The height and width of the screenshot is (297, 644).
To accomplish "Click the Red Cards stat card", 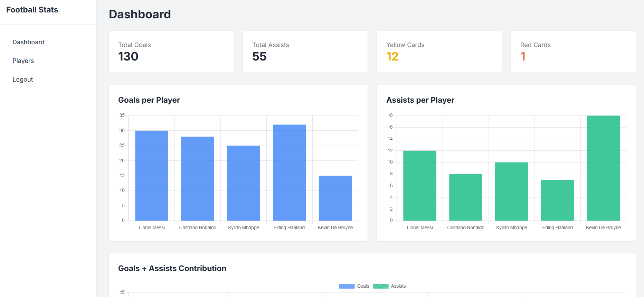I will 573,52.
